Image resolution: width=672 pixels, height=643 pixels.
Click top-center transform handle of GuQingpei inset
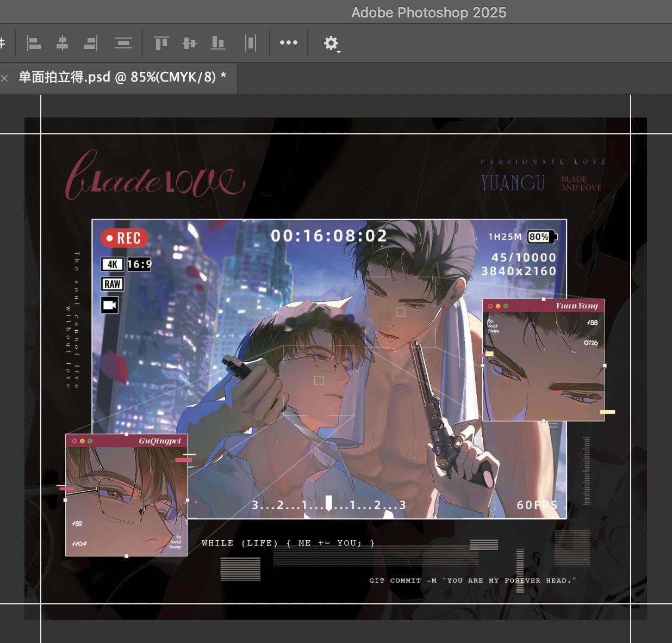[x=127, y=434]
